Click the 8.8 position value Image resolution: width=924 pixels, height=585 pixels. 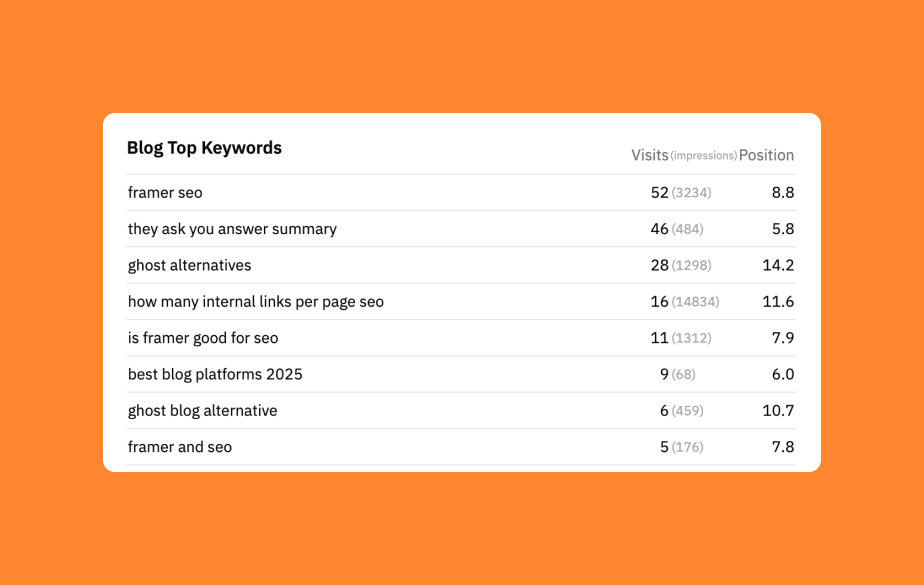(x=782, y=192)
